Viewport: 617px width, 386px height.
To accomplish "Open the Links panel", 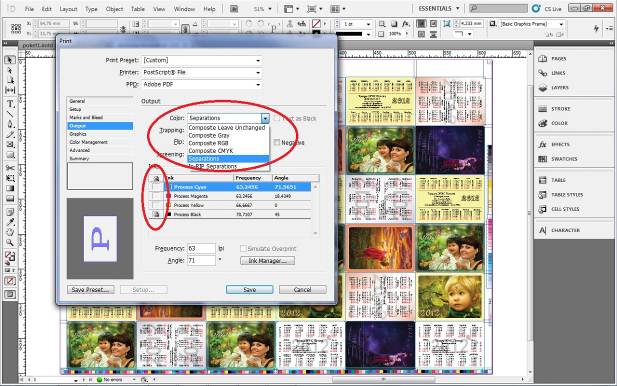I will point(552,73).
